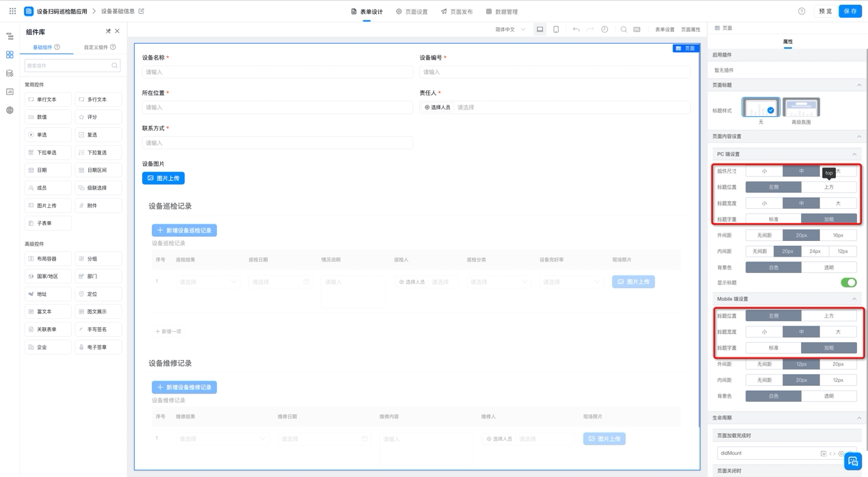Click the globe icon in left sidebar
The height and width of the screenshot is (477, 868).
pos(10,110)
